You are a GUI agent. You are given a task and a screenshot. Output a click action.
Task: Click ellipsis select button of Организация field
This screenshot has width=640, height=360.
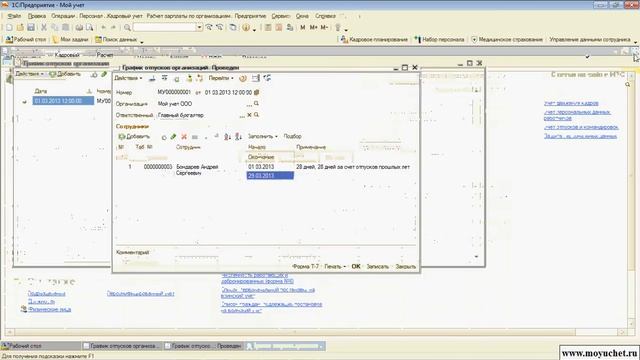[249, 104]
